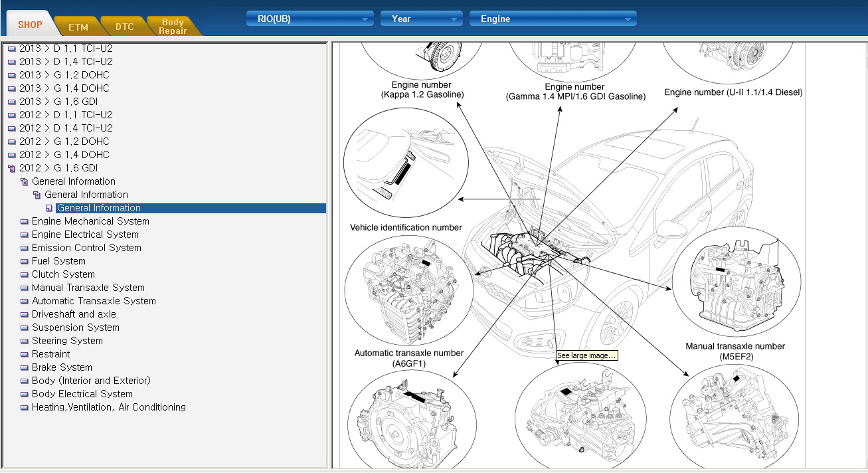868x473 pixels.
Task: Click the M5EF2 manual transaxle illustration
Action: 737,281
